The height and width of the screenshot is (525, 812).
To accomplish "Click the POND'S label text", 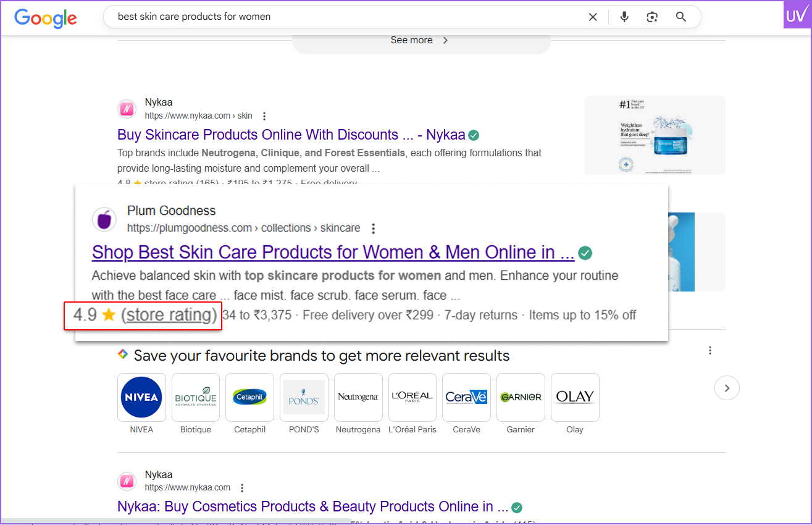I will tap(304, 429).
